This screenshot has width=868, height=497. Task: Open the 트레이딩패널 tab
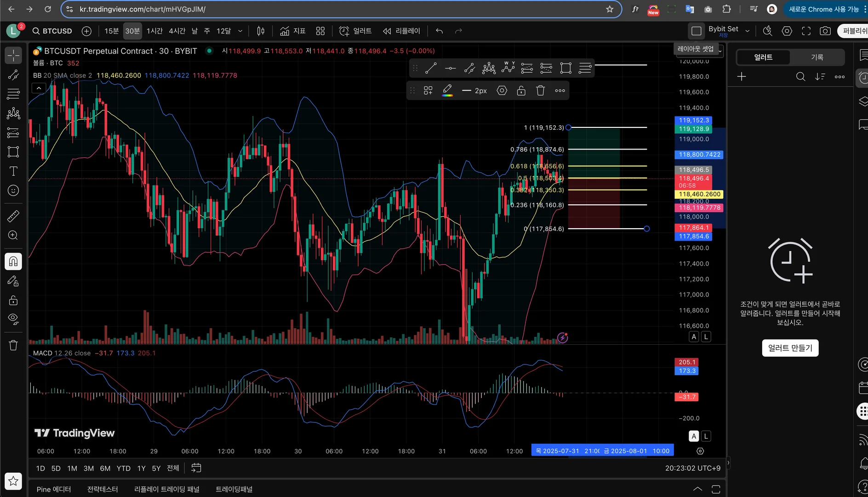(234, 489)
